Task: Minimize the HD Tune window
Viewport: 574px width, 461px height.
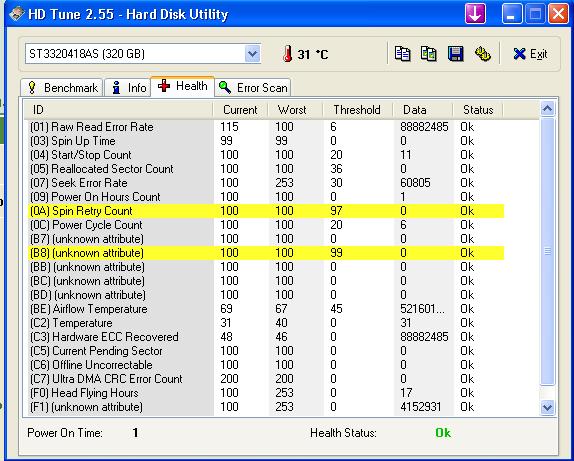Action: click(512, 14)
